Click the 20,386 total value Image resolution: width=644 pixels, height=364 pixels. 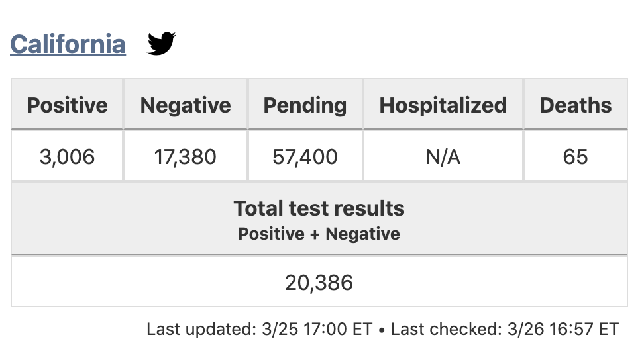point(319,283)
